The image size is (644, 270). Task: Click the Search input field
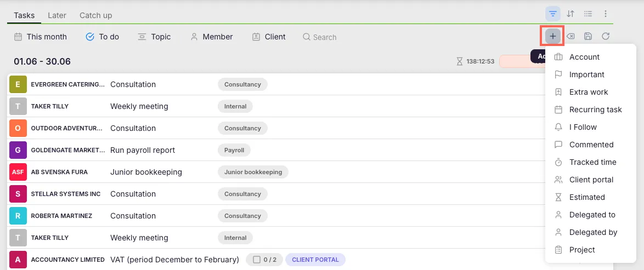click(x=325, y=37)
